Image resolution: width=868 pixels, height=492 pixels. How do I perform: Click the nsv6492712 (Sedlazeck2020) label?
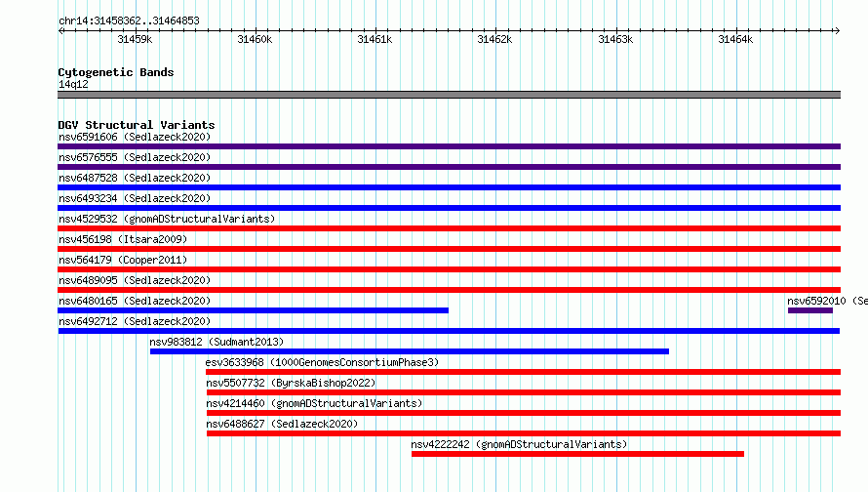pos(135,321)
